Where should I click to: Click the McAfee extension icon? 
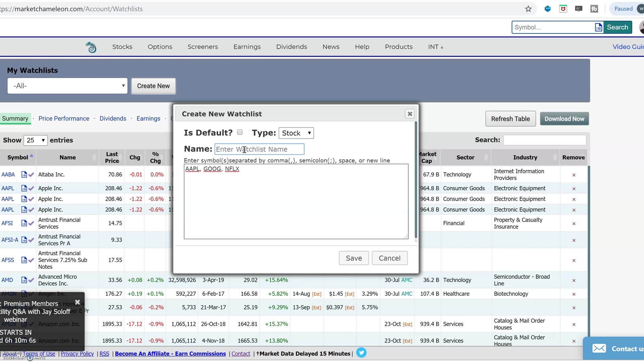[563, 9]
